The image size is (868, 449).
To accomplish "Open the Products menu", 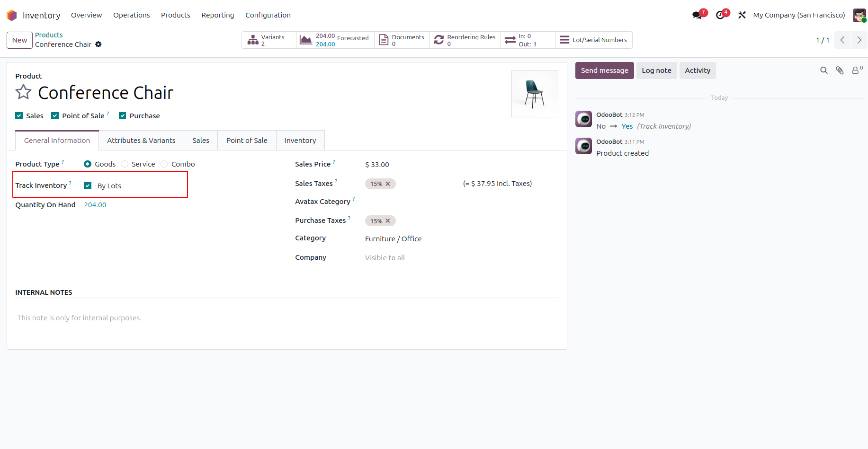I will click(x=176, y=15).
